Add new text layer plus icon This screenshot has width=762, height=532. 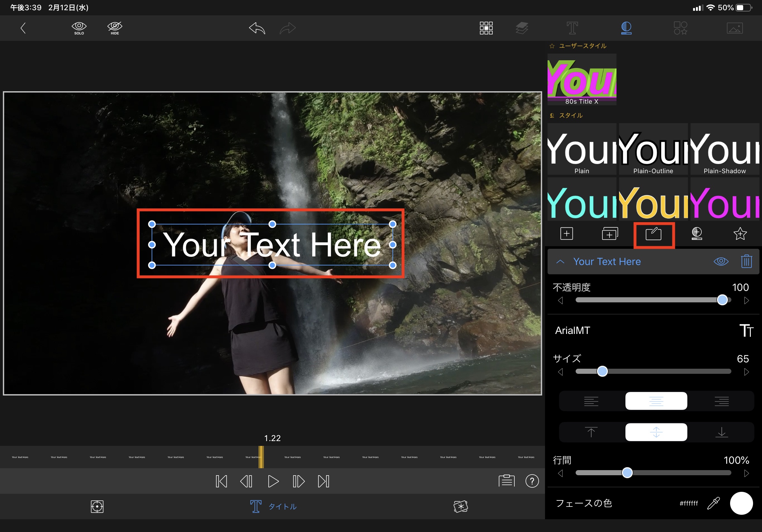(566, 234)
